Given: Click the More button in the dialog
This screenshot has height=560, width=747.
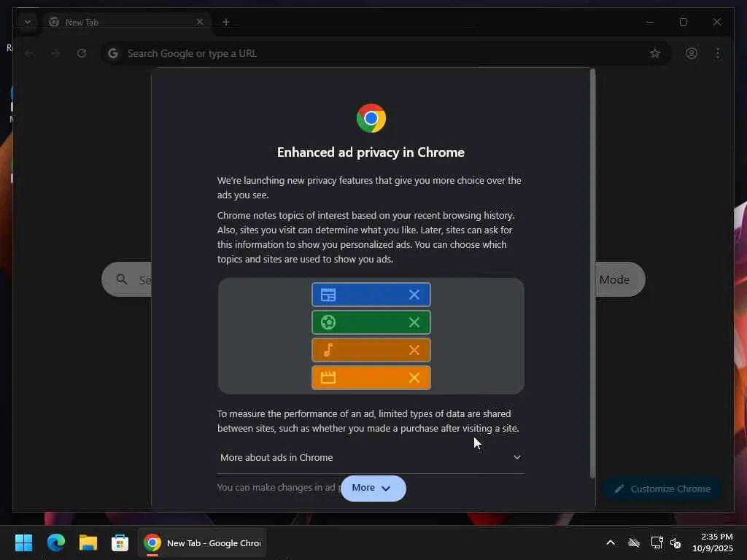Looking at the screenshot, I should pos(373,488).
